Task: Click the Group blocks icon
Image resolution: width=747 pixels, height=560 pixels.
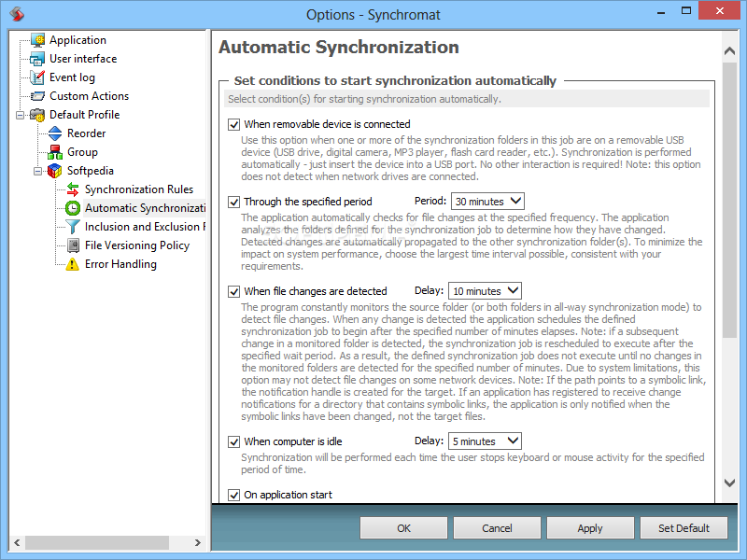Action: click(55, 152)
